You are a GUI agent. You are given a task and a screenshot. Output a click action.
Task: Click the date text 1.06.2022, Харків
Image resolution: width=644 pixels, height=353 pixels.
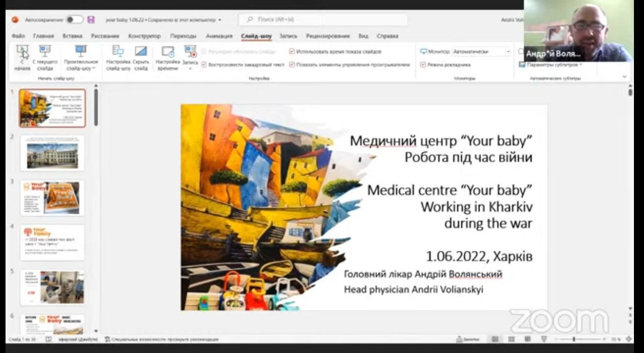pyautogui.click(x=479, y=256)
